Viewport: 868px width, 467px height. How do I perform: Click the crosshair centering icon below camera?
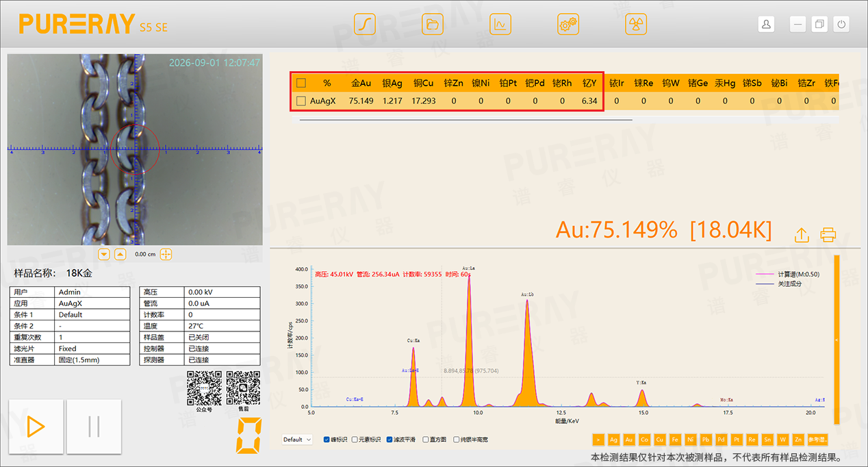click(x=166, y=254)
